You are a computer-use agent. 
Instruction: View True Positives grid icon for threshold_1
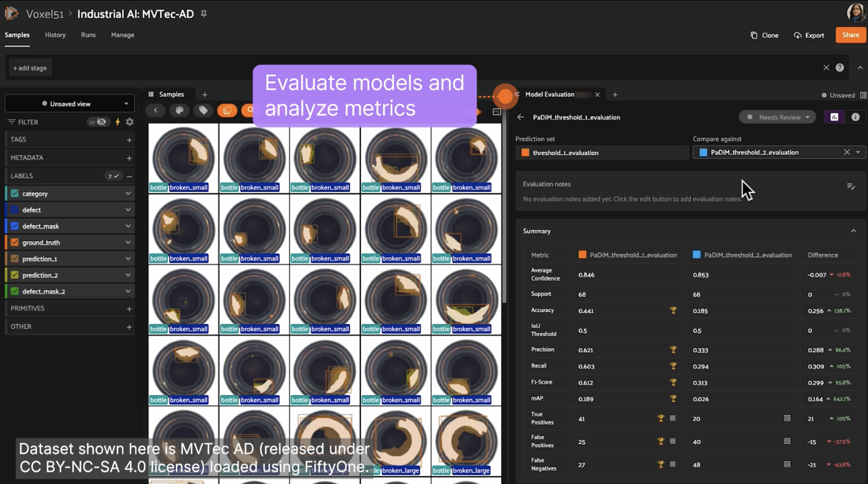click(x=673, y=418)
